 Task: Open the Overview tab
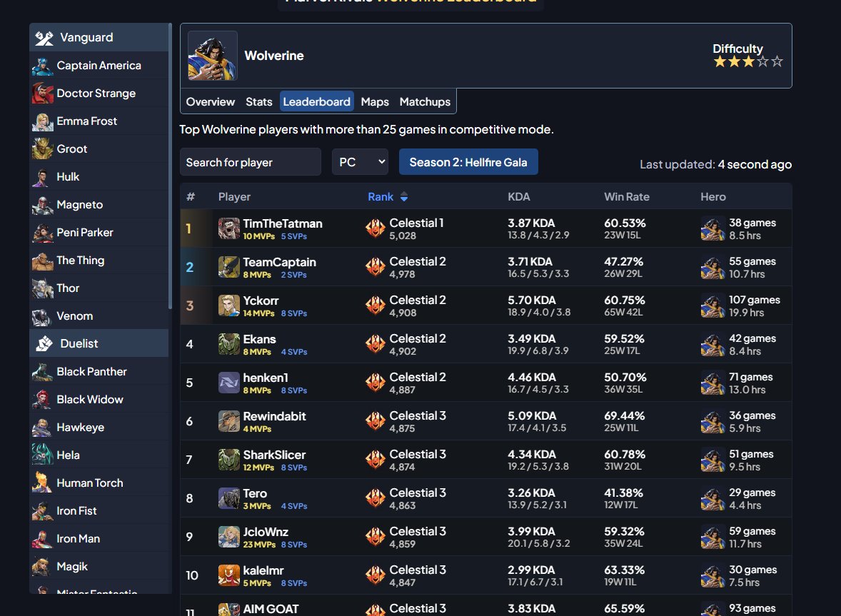[210, 102]
